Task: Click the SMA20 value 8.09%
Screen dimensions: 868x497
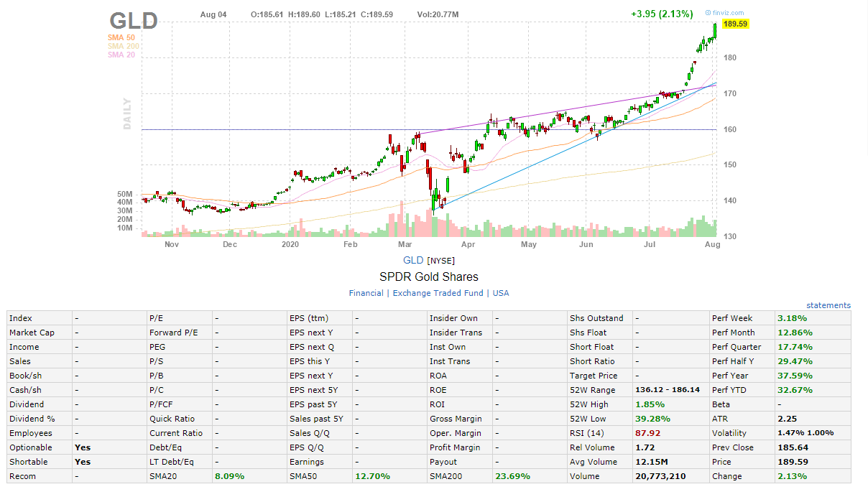Action: coord(229,476)
